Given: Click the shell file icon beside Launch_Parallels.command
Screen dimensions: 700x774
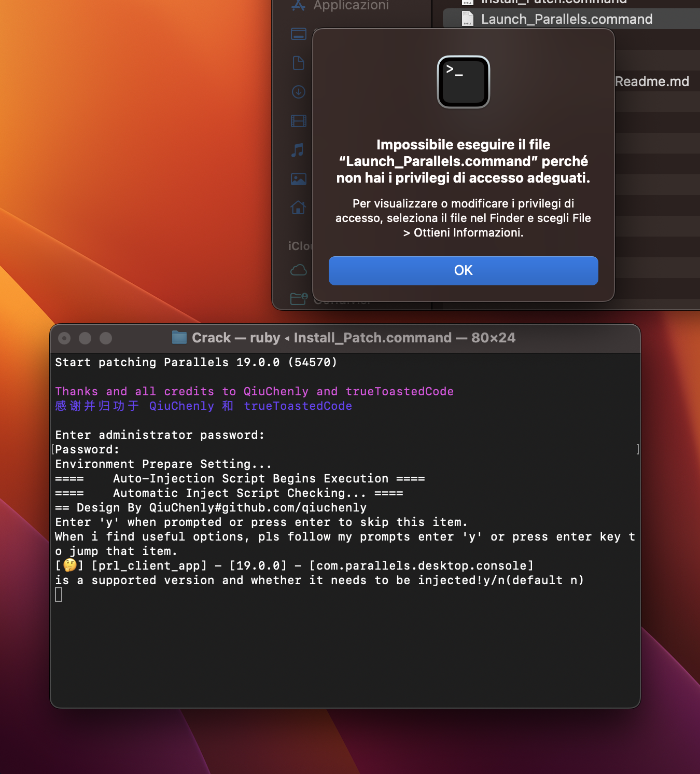Looking at the screenshot, I should coord(468,19).
